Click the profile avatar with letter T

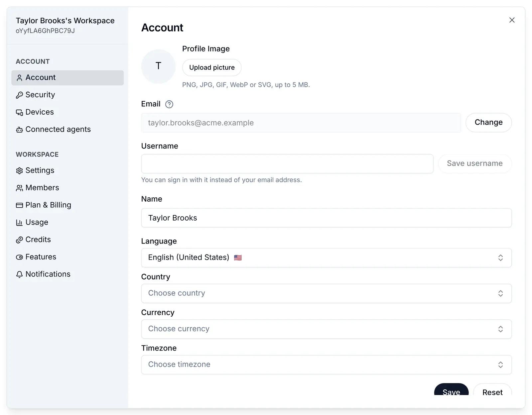(158, 66)
